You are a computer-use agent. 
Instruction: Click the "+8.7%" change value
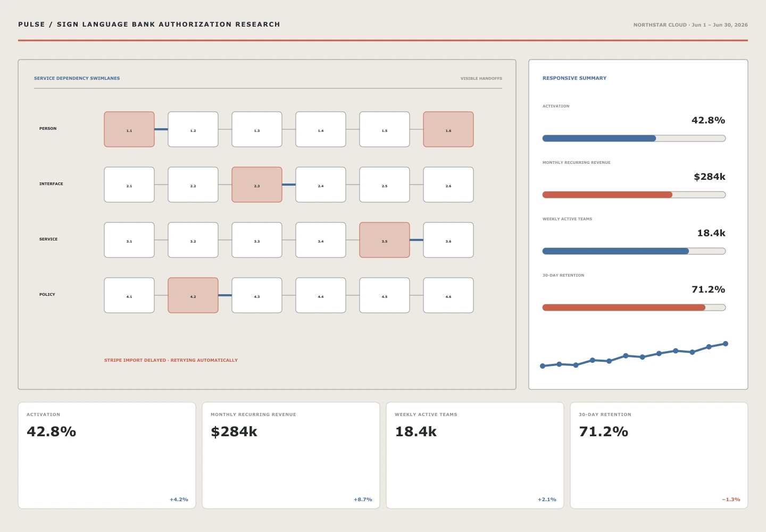point(363,500)
